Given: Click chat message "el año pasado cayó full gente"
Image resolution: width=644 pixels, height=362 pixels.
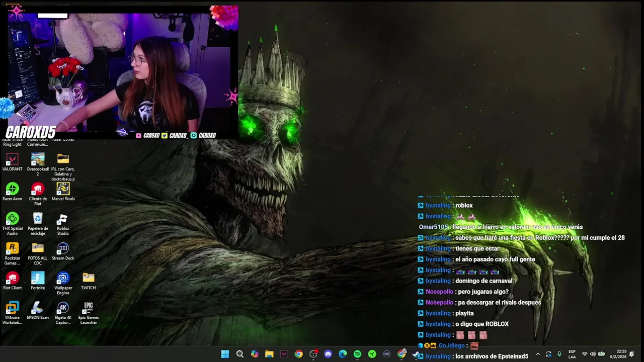Looking at the screenshot, I should (495, 259).
